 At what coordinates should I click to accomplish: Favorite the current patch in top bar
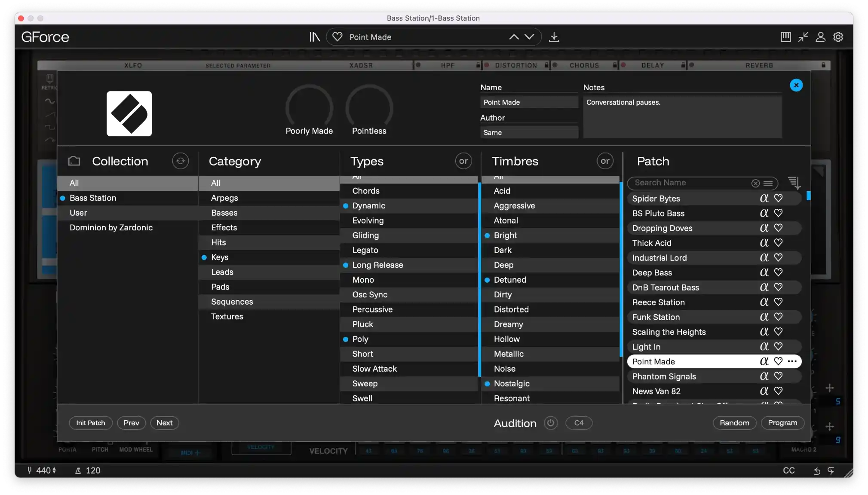coord(337,37)
